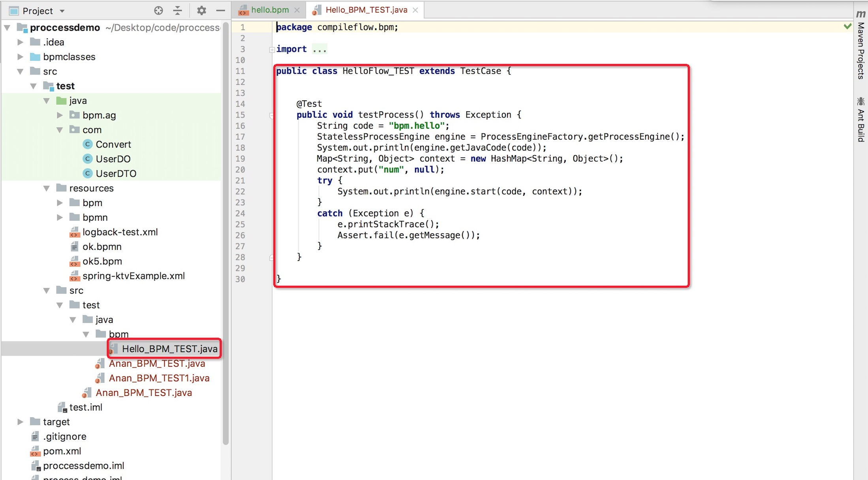Click the fold end marker at line 28
The height and width of the screenshot is (480, 868).
(272, 257)
